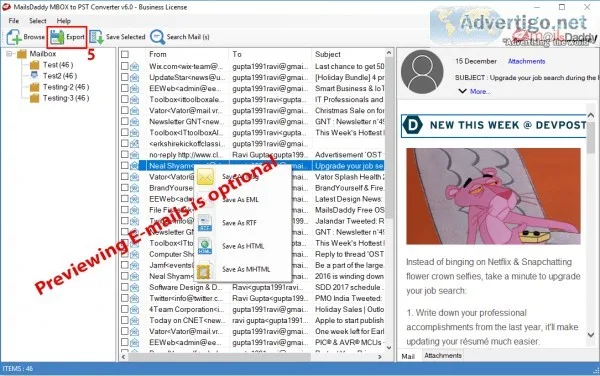Click mail icon of Wix.com row

[x=134, y=67]
